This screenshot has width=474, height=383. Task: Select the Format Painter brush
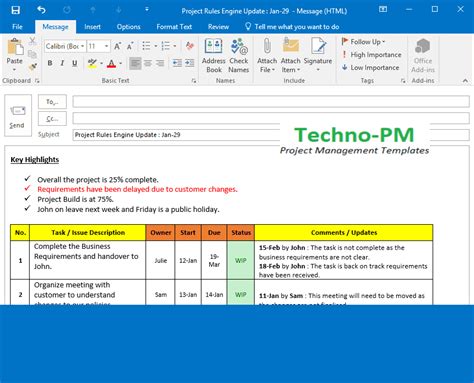coord(32,67)
